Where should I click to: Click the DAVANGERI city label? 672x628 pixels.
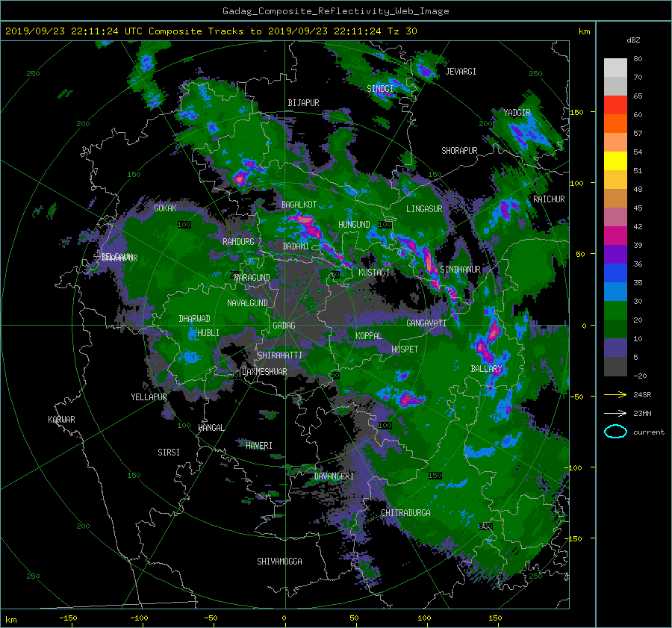coord(334,476)
